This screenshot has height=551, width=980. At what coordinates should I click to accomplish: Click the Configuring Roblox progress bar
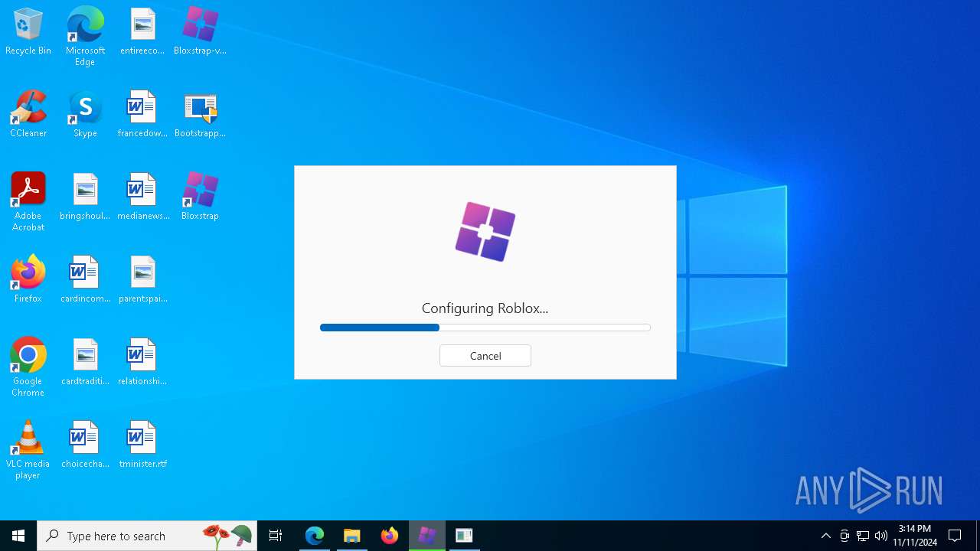click(x=485, y=328)
